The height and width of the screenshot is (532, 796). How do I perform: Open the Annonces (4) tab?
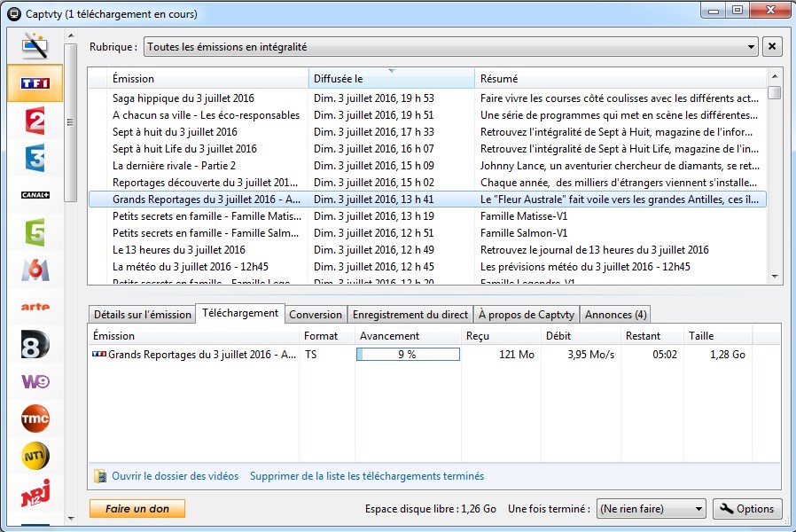[615, 315]
